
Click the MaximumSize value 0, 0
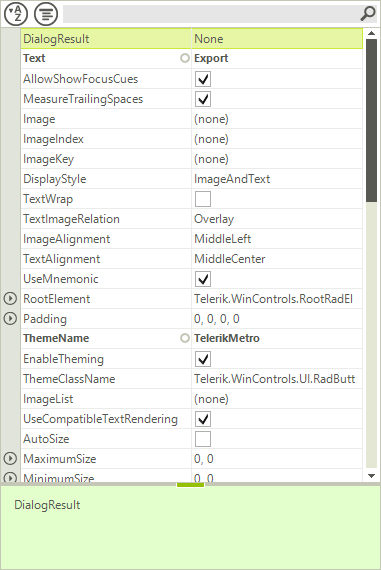tap(204, 459)
